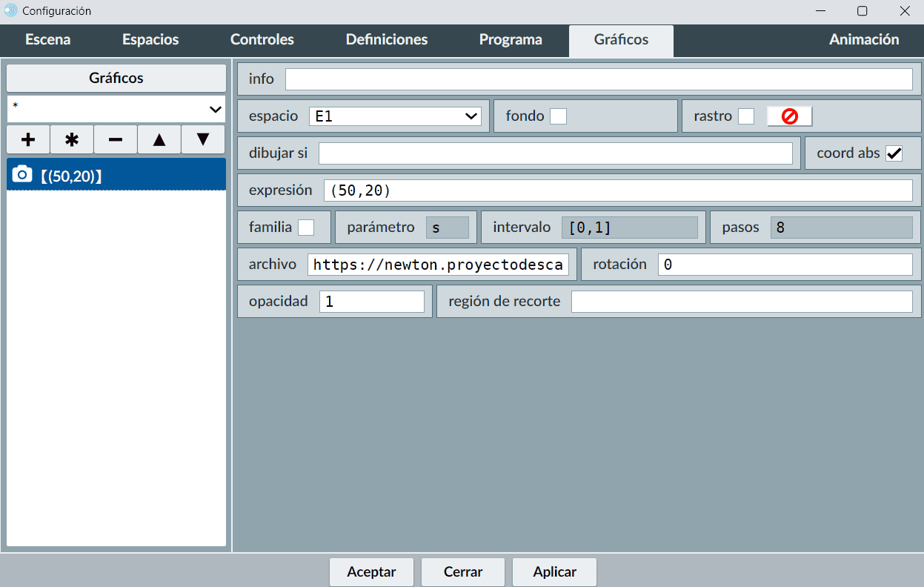
Task: Enable the familia checkbox
Action: tap(305, 228)
